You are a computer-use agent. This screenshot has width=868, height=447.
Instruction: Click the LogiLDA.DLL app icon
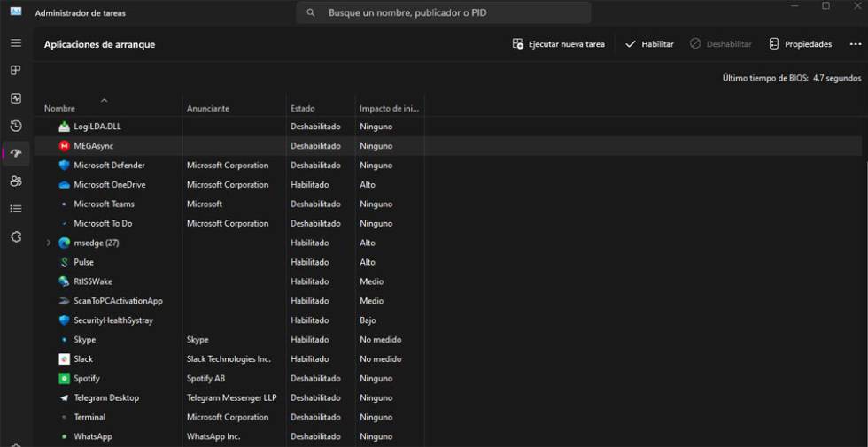pos(64,127)
